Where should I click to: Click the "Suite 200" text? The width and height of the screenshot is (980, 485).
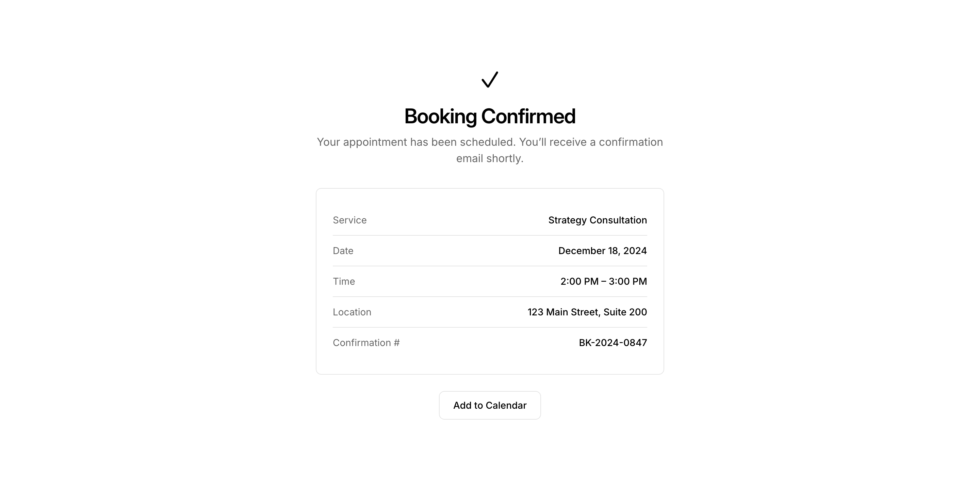tap(625, 312)
